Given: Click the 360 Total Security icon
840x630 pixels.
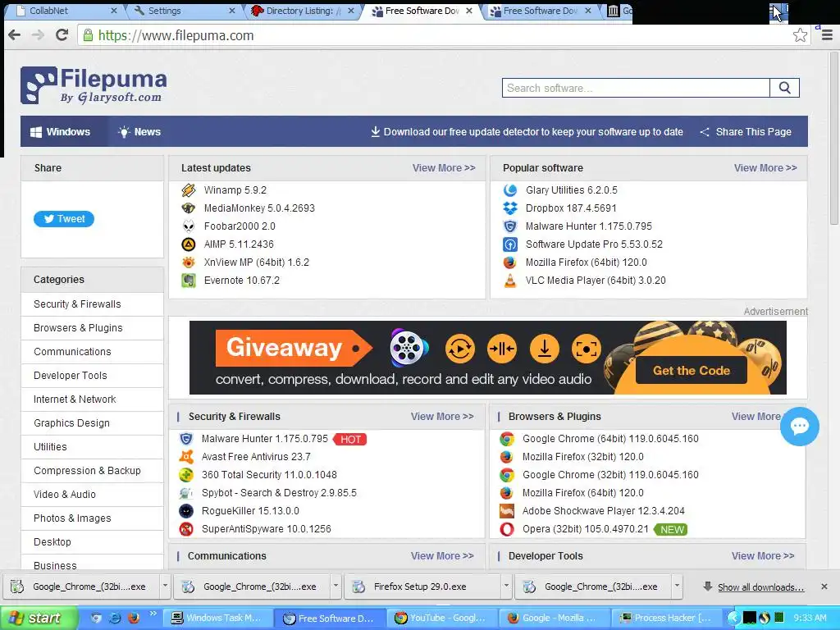Looking at the screenshot, I should pos(186,475).
